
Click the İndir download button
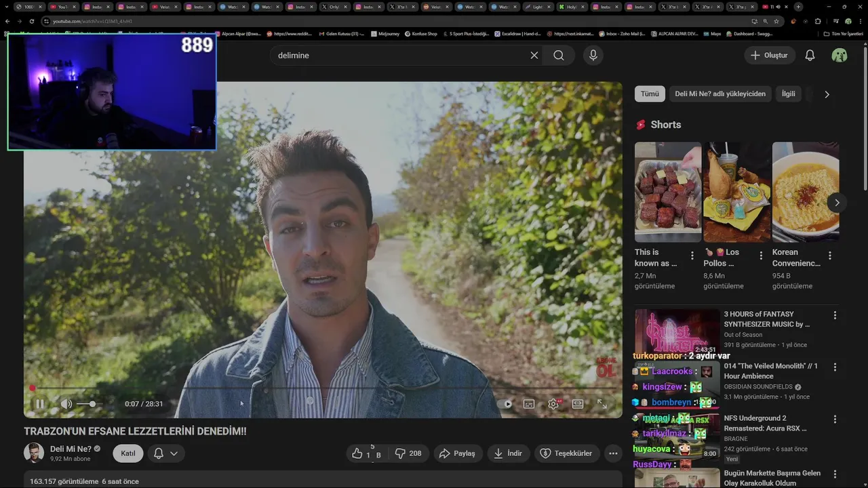pyautogui.click(x=508, y=453)
